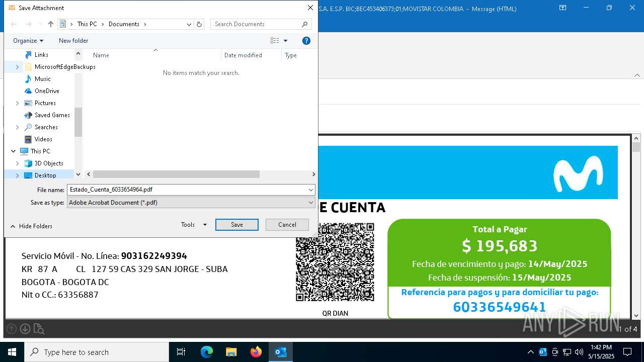The width and height of the screenshot is (644, 362).
Task: Change the view icon in dialog
Action: tap(275, 41)
